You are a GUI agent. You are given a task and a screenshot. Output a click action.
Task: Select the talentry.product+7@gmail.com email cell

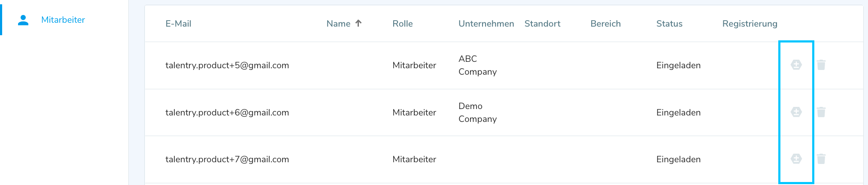[227, 159]
